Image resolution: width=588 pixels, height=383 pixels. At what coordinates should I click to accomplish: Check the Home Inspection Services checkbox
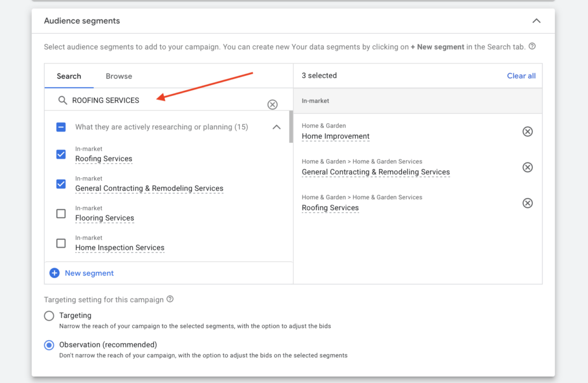click(61, 243)
